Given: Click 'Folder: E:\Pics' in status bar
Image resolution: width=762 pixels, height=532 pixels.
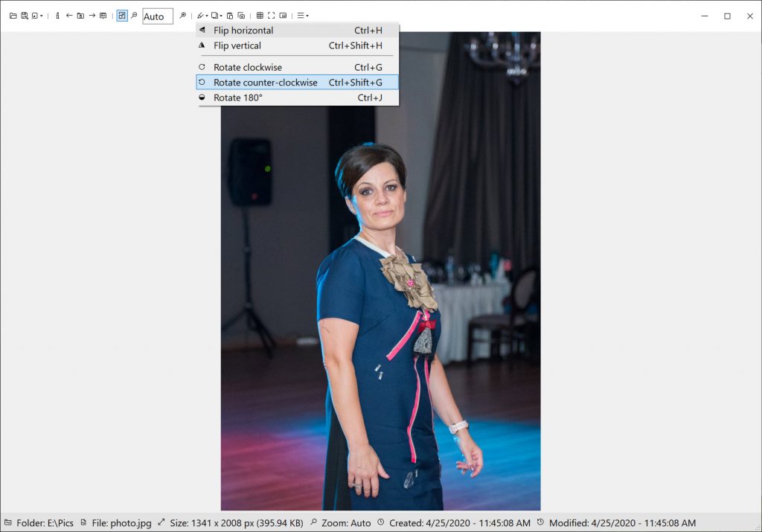Looking at the screenshot, I should click(45, 523).
